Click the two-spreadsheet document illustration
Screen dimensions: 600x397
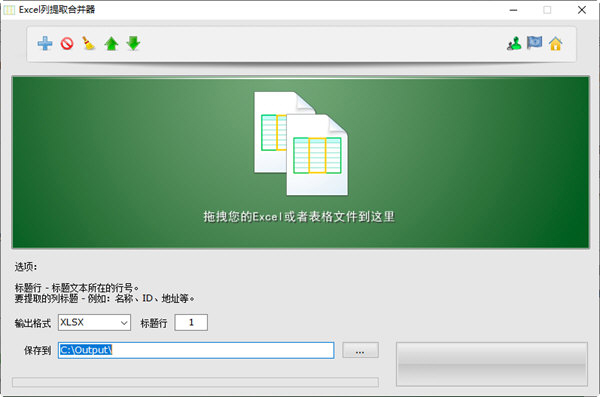click(x=301, y=144)
